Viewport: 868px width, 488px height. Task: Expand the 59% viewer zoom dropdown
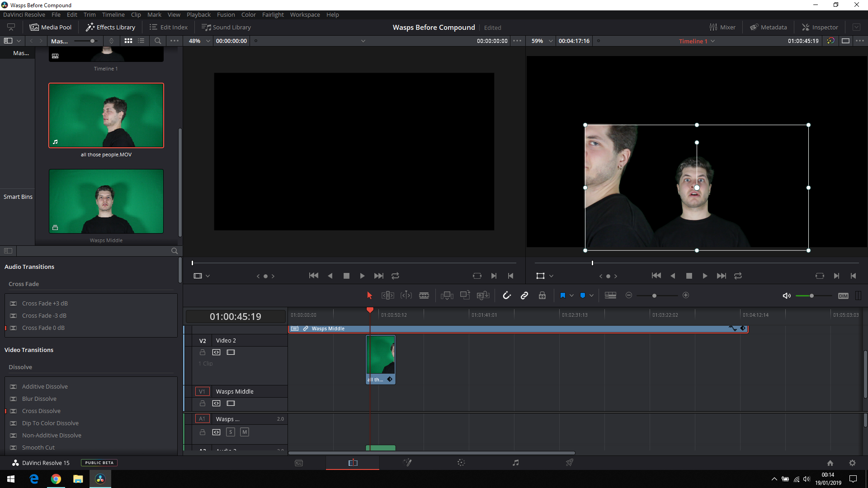(548, 41)
